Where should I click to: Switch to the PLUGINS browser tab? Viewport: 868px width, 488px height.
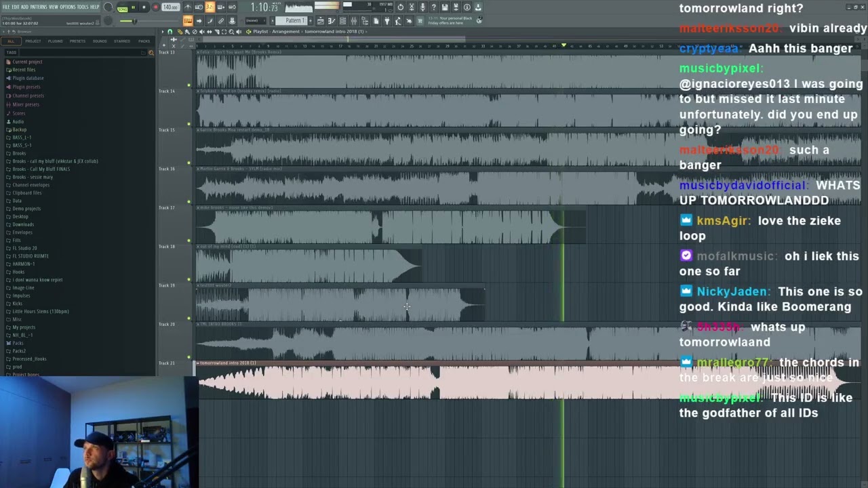56,41
